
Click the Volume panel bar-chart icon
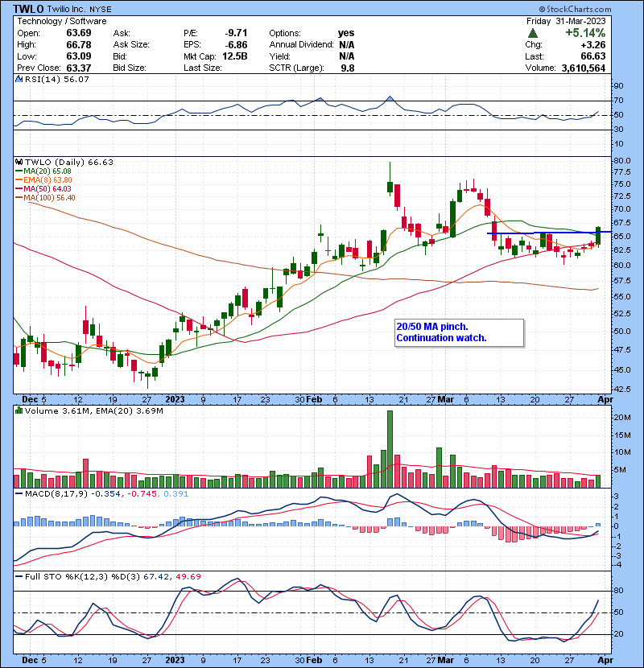19,410
